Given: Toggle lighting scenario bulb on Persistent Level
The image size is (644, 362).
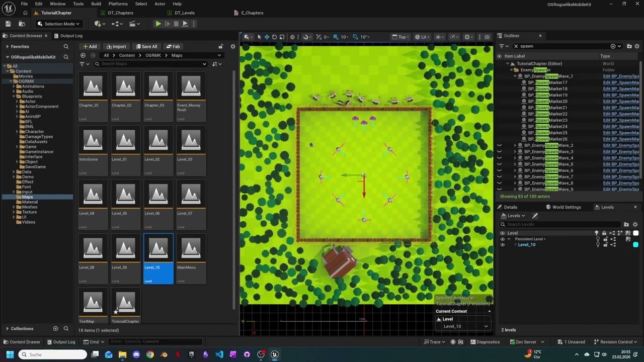Looking at the screenshot, I should 597,239.
